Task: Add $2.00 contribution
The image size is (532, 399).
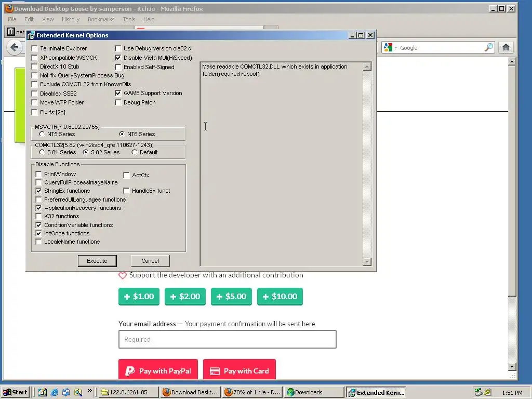Action: pos(185,297)
